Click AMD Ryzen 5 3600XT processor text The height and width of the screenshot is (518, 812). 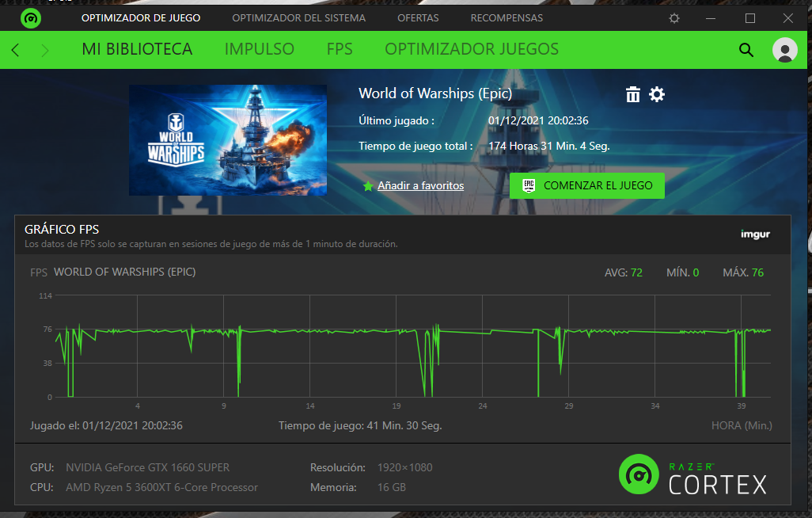point(161,487)
